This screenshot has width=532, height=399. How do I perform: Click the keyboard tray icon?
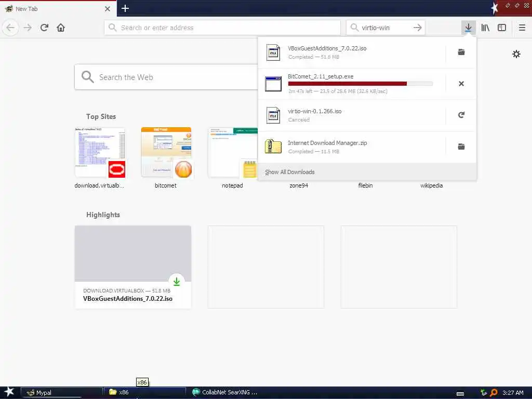click(x=460, y=394)
